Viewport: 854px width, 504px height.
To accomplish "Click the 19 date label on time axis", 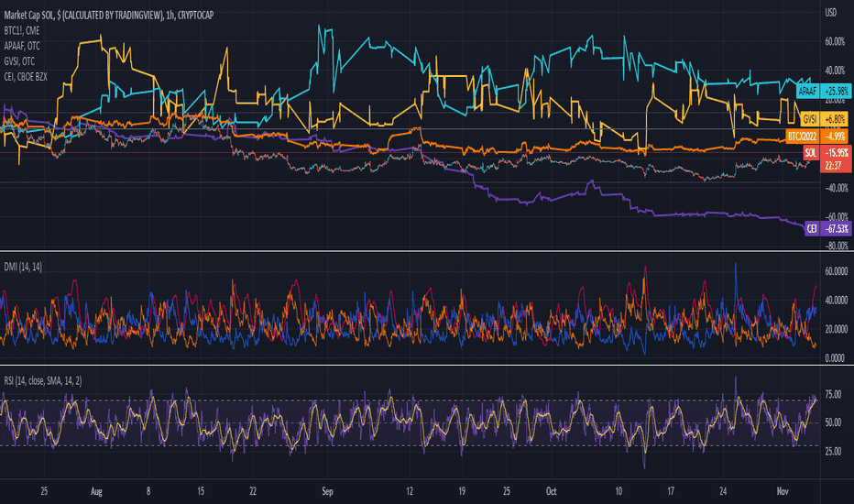I will (x=462, y=491).
